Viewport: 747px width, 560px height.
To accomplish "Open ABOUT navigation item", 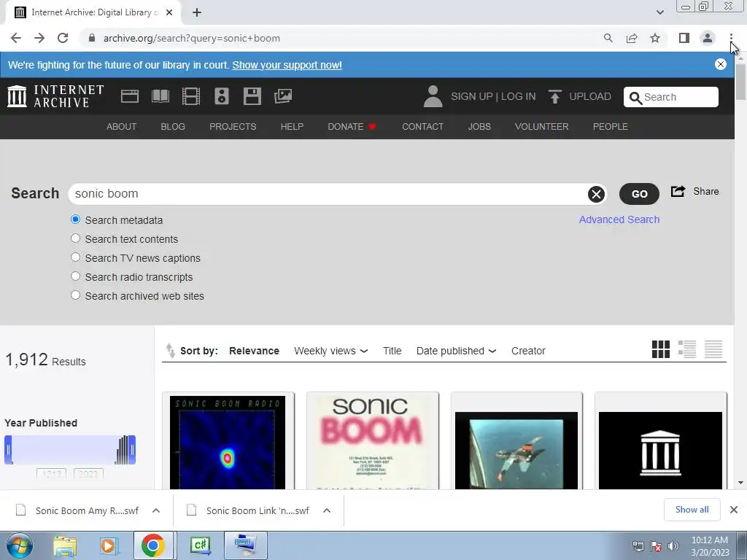I will point(122,127).
